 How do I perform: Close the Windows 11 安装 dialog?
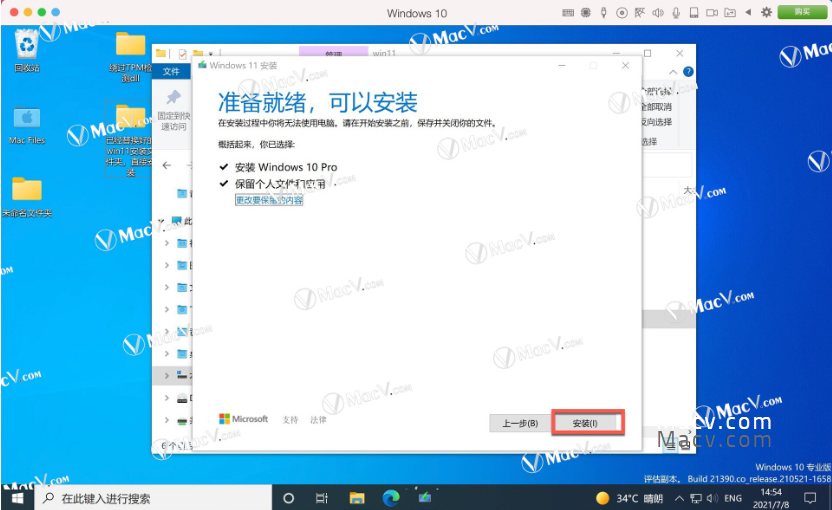pos(626,65)
